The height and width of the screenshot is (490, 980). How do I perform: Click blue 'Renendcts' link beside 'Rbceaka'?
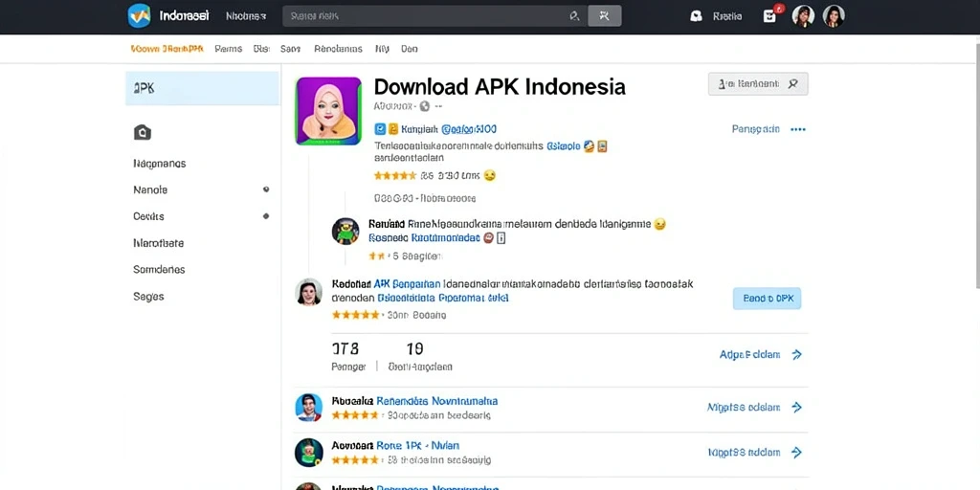point(436,401)
